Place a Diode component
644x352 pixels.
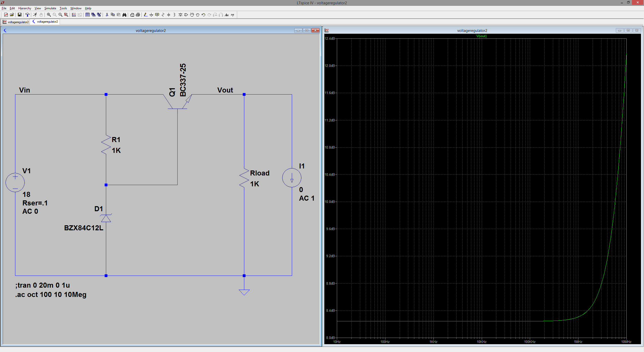click(x=180, y=15)
